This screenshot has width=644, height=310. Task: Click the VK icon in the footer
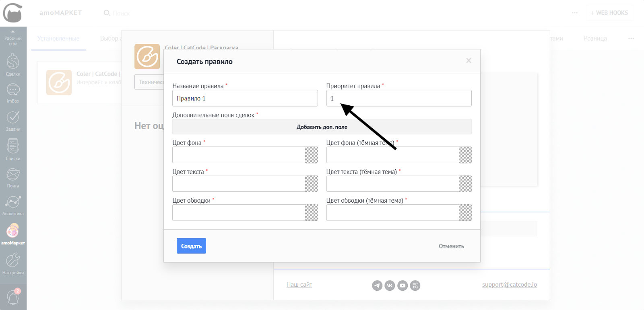(x=390, y=285)
